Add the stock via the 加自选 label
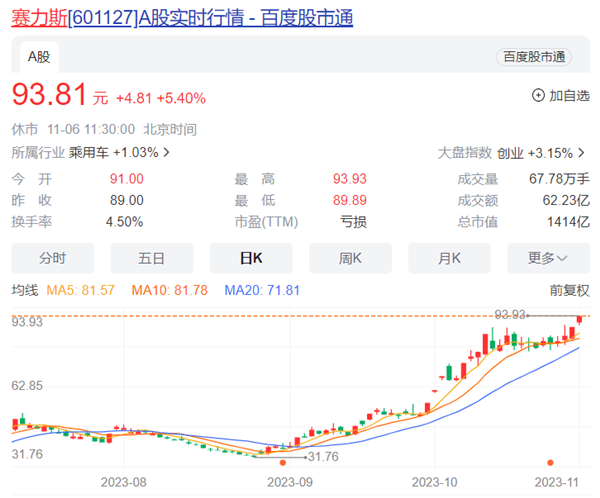 (569, 96)
